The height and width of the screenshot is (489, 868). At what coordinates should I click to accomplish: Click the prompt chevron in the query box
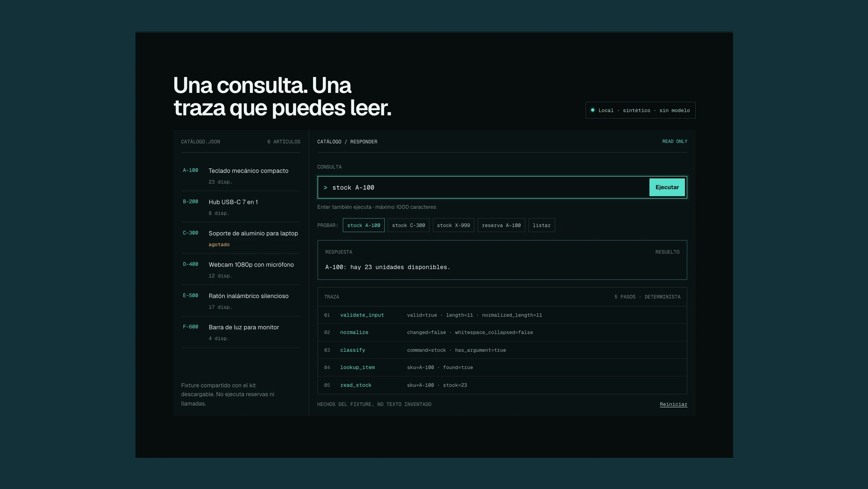click(325, 188)
